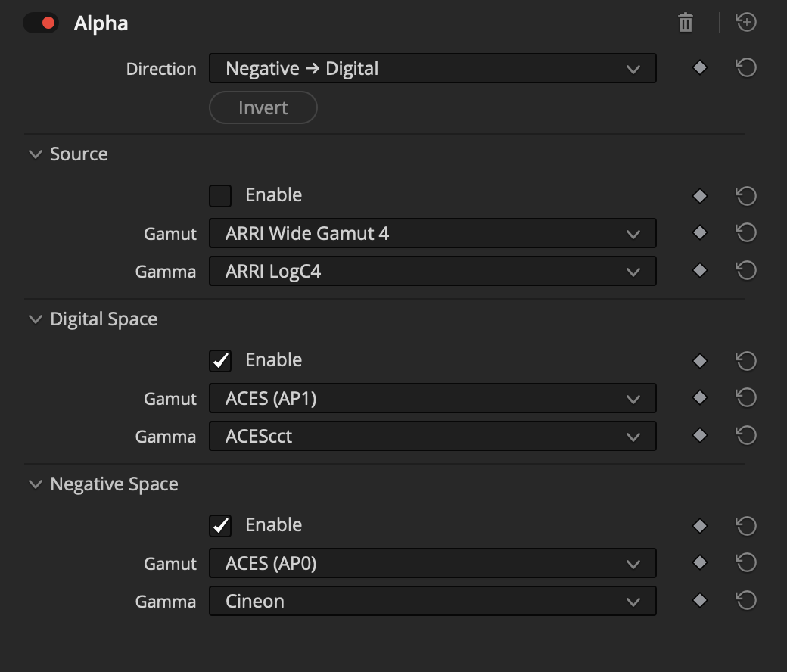Delete the Alpha node using the trash icon
The image size is (787, 672).
pyautogui.click(x=686, y=23)
